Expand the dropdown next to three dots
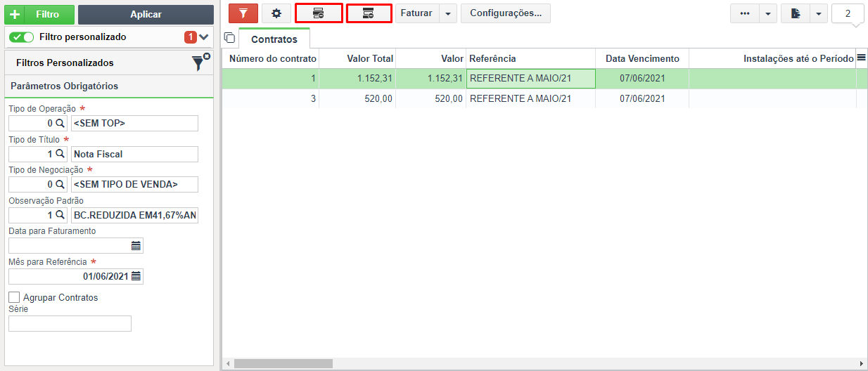The height and width of the screenshot is (371, 868). [768, 13]
